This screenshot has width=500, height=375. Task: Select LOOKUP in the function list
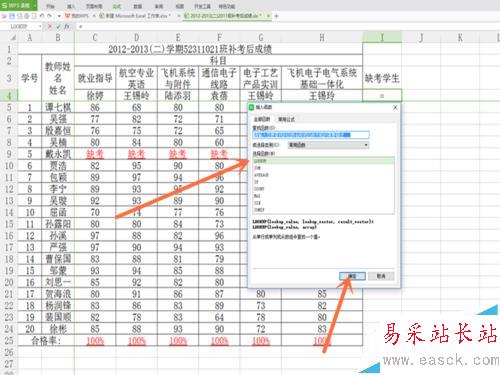point(323,161)
